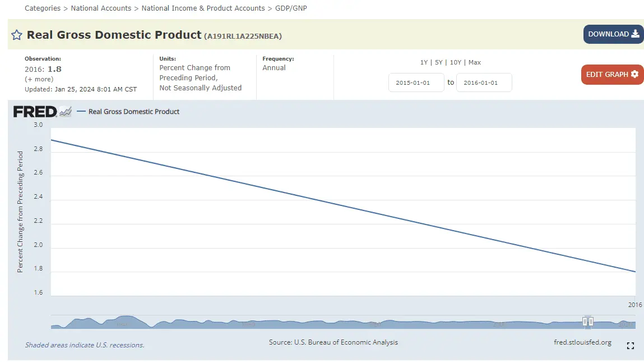Screen dimensions: 644x362
Task: Click the start date field 2015-01-01
Action: coord(416,83)
